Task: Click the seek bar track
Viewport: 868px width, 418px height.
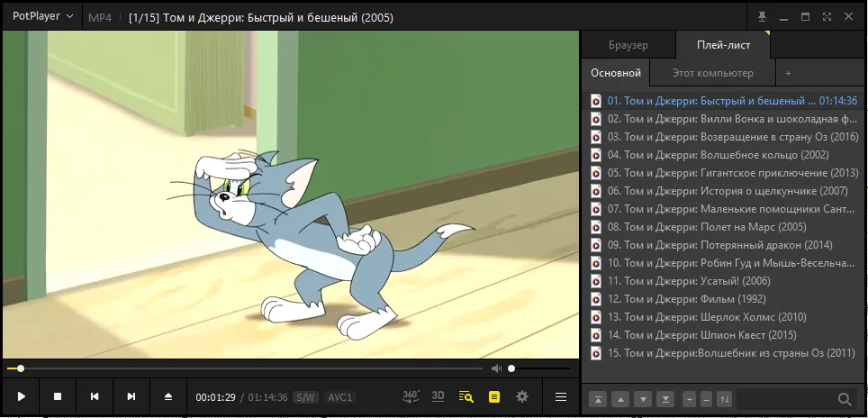Action: pyautogui.click(x=245, y=368)
